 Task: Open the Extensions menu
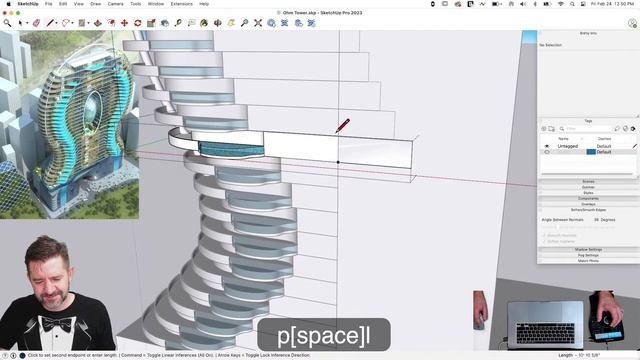pyautogui.click(x=182, y=4)
